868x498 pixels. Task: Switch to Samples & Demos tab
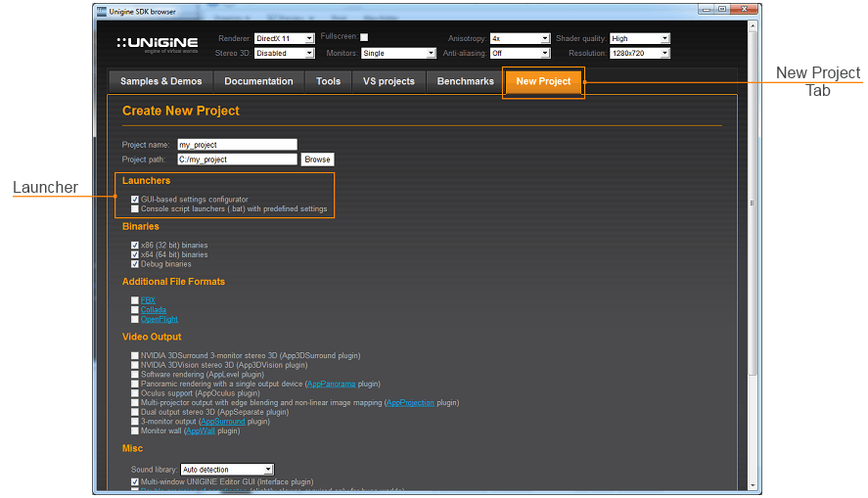click(x=160, y=81)
